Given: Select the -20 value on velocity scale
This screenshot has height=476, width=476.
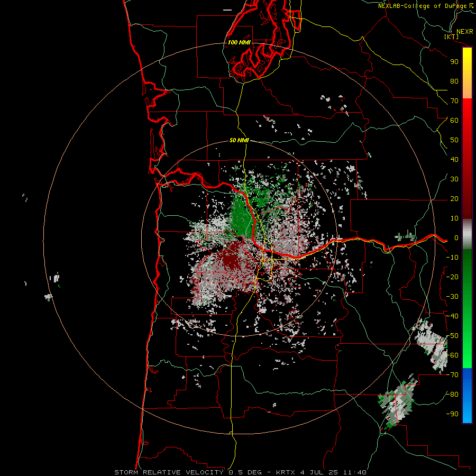Looking at the screenshot, I should [452, 277].
